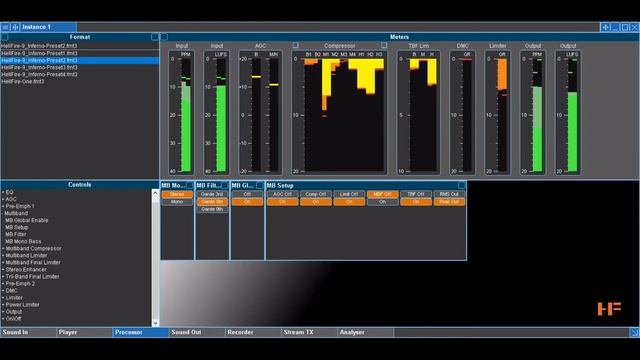Expand the Multiband Final Limiter node
Screen dimensions: 640x360
click(3, 262)
